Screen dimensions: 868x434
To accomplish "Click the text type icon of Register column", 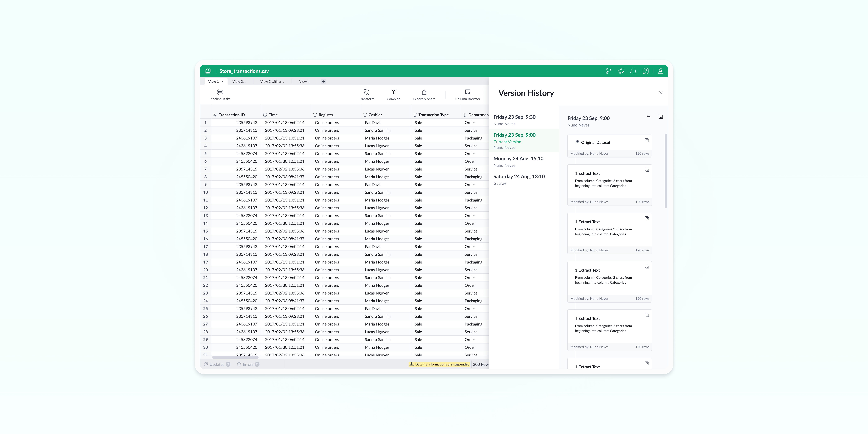I will click(315, 115).
